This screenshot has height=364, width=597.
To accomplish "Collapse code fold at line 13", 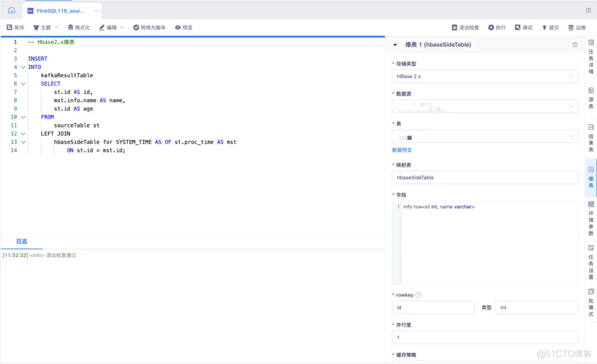I will [x=23, y=143].
